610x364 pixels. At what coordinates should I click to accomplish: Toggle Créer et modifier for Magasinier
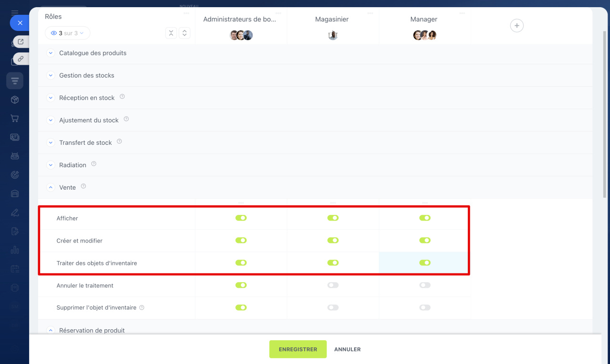coord(333,240)
